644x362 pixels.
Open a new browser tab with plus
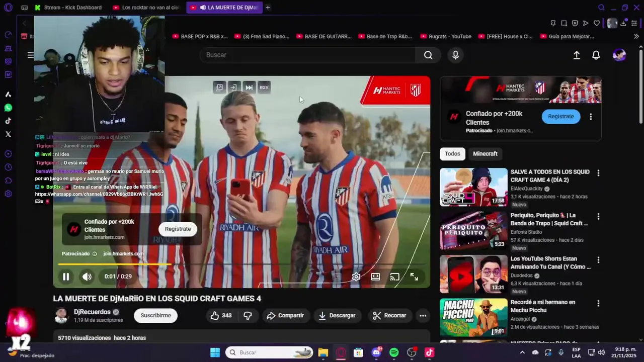pos(268,8)
